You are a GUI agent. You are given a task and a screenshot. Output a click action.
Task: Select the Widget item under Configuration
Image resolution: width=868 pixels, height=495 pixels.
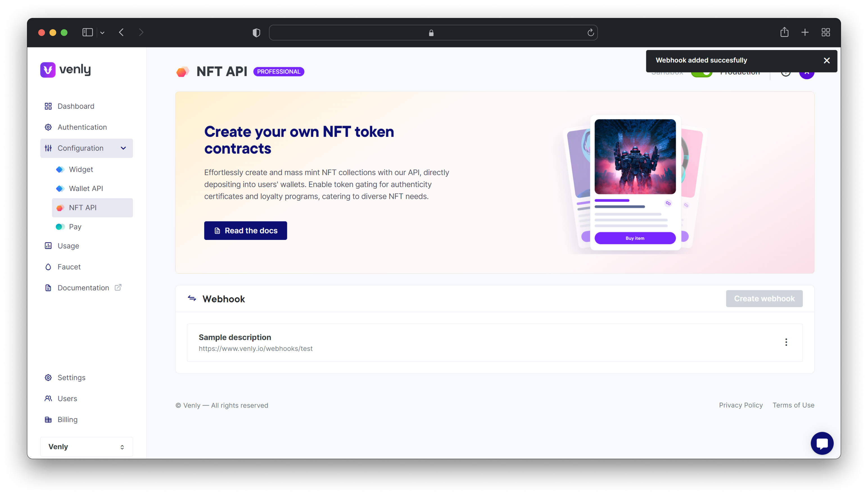click(x=80, y=169)
